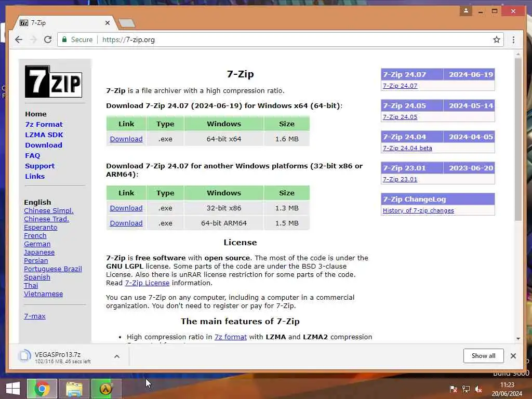Screen dimensions: 532x399
Task: Open File Explorer from the taskbar
Action: tap(74, 389)
